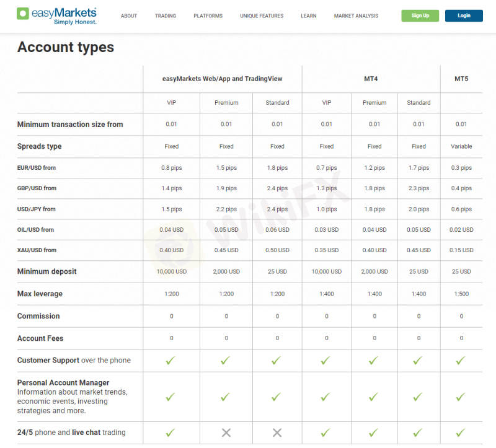The width and height of the screenshot is (496, 448).
Task: Click the 2.2 pips USD/JPY value
Action: 226,209
